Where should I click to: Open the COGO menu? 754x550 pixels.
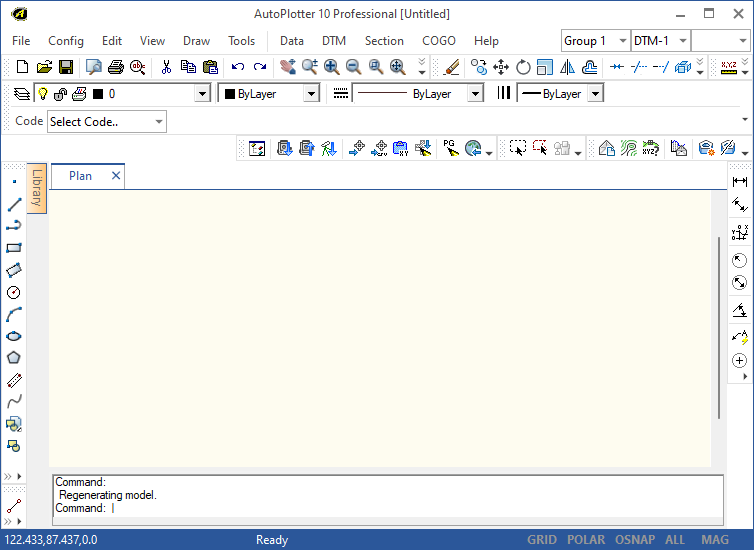439,41
